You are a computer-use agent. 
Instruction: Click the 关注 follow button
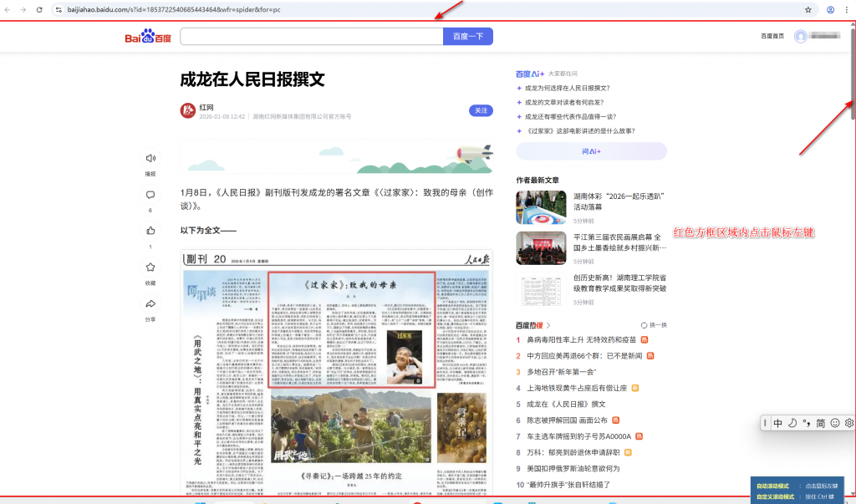coord(481,110)
